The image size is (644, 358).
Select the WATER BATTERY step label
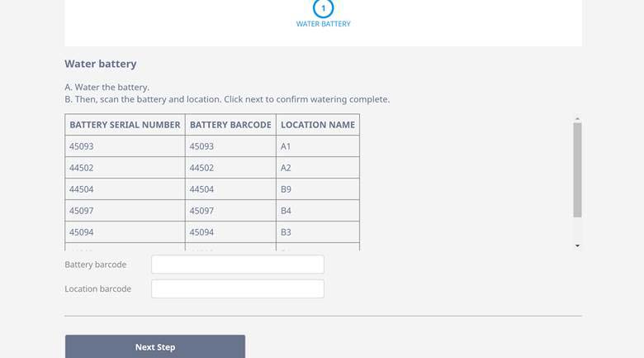[x=323, y=24]
